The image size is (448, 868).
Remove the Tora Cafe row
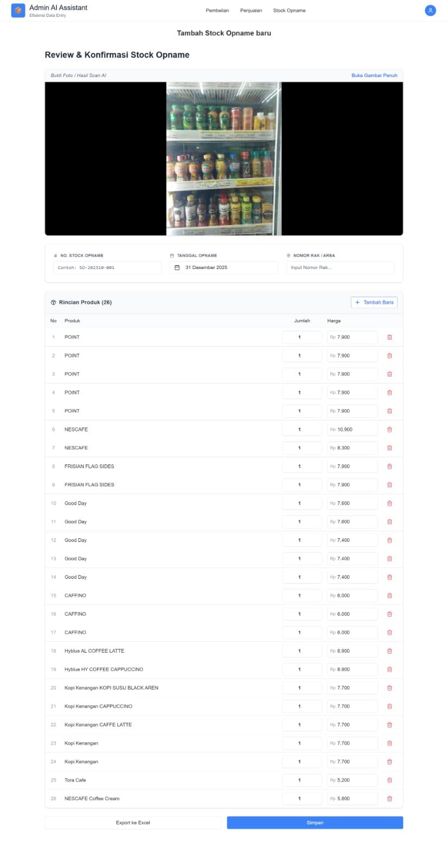pyautogui.click(x=389, y=780)
